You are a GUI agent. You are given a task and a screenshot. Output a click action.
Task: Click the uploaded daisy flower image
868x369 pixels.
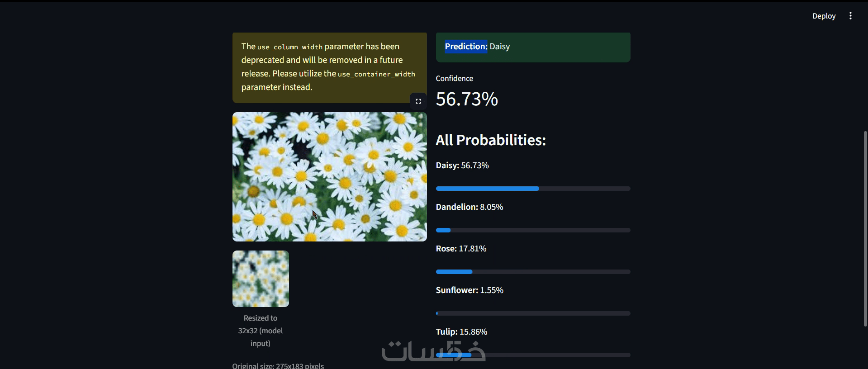329,177
